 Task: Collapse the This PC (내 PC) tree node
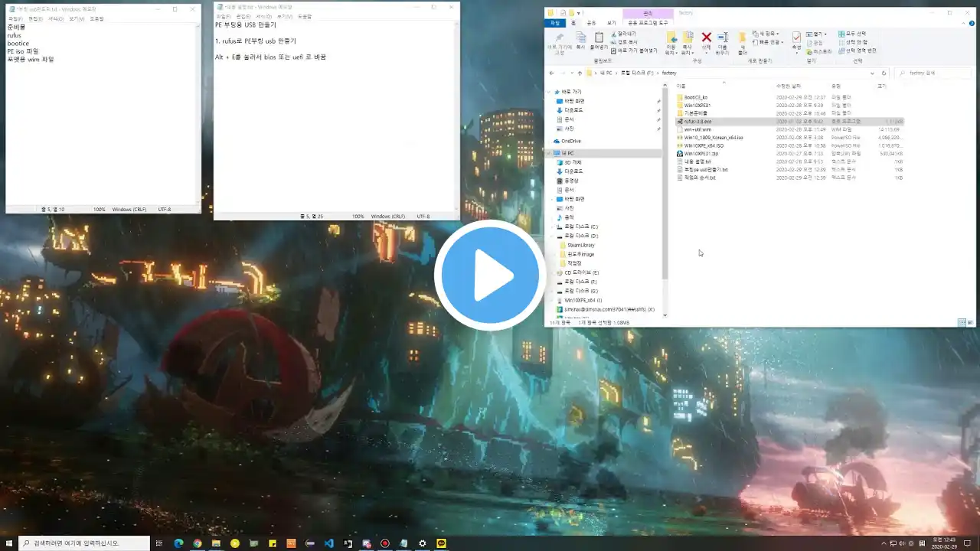[550, 153]
